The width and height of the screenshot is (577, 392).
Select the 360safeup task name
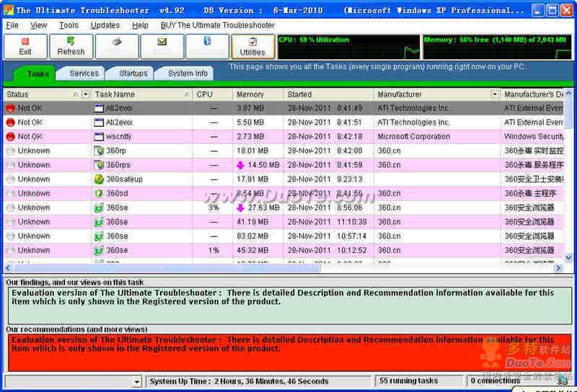124,179
